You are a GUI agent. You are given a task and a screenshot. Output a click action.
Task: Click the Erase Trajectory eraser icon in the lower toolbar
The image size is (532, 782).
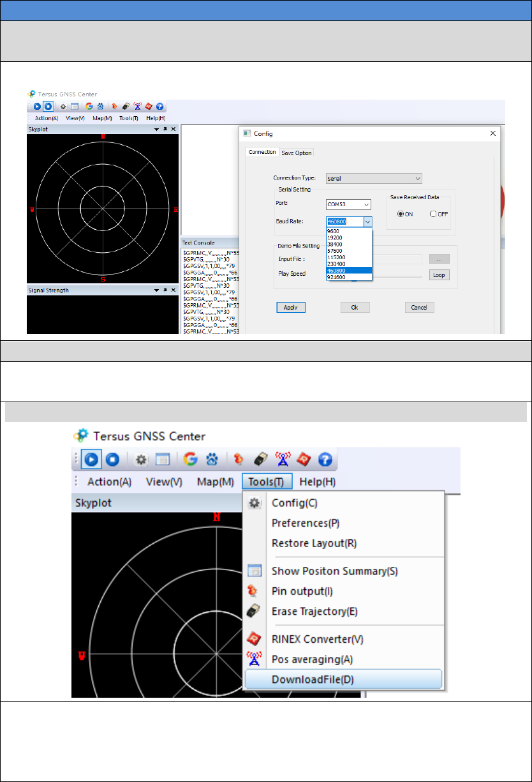tap(259, 459)
